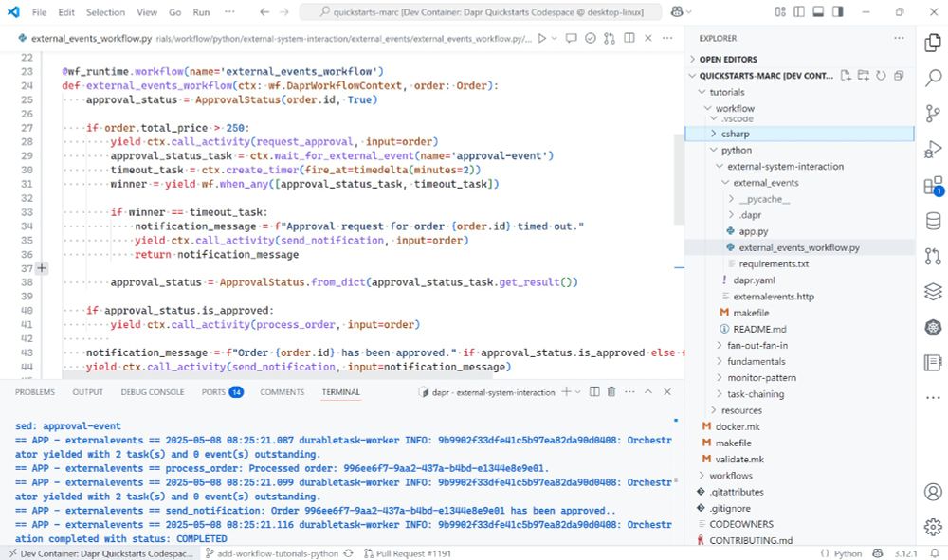Click the 3.12.1 interpreter version

click(x=905, y=553)
